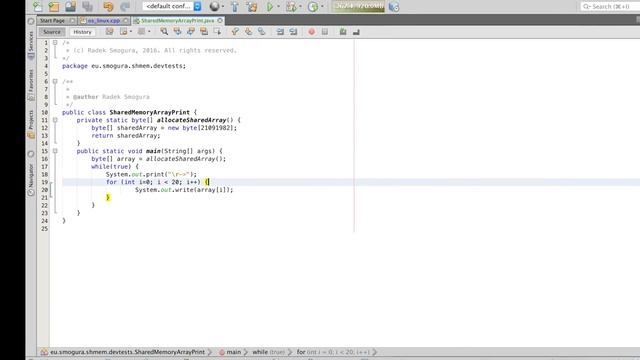Open the Projects side panel tab
The width and height of the screenshot is (640, 360).
pyautogui.click(x=31, y=124)
